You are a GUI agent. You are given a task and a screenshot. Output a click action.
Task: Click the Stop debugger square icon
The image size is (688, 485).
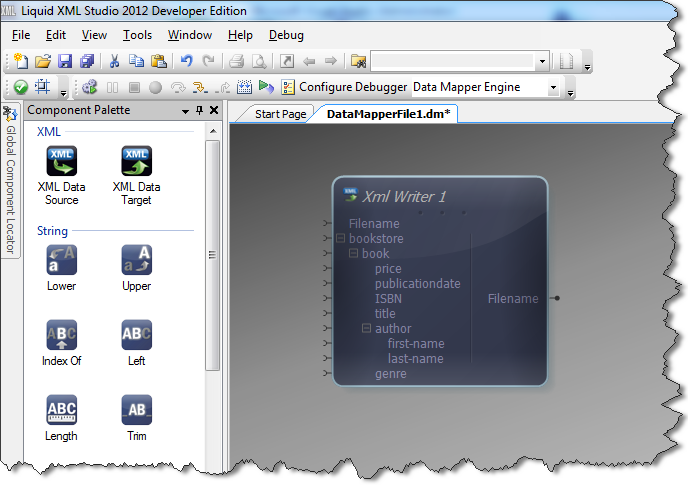134,87
